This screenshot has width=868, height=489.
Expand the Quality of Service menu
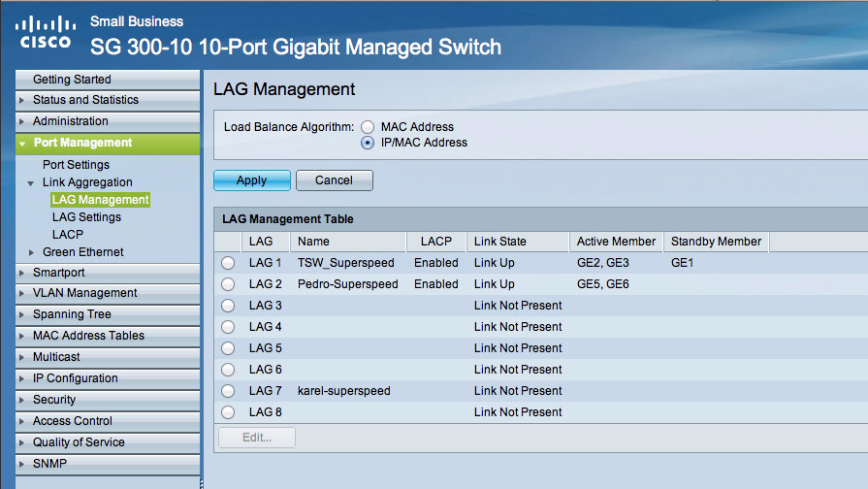[79, 442]
